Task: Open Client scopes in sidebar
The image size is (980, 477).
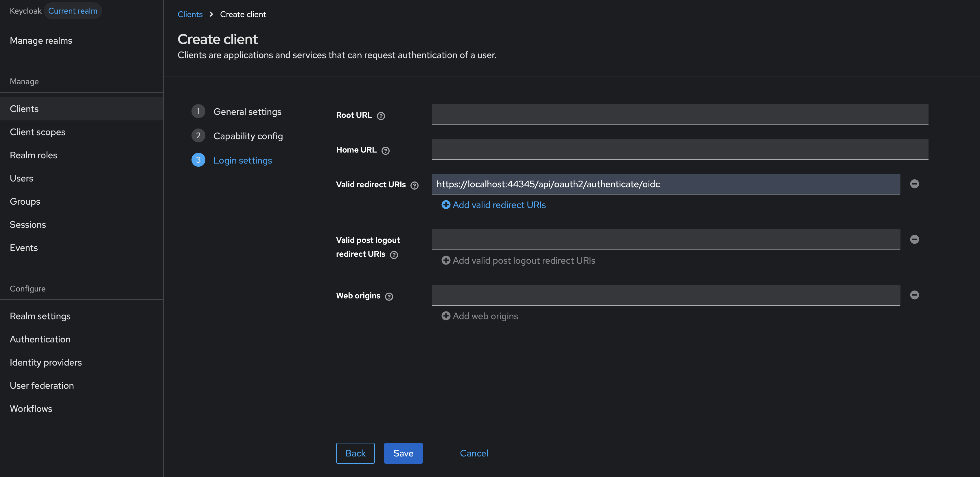Action: pos(81,132)
